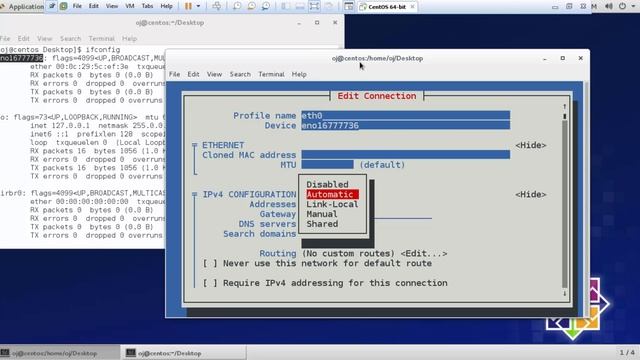The width and height of the screenshot is (640, 360).
Task: Open the back terminal's Edit menu
Action: coord(23,38)
